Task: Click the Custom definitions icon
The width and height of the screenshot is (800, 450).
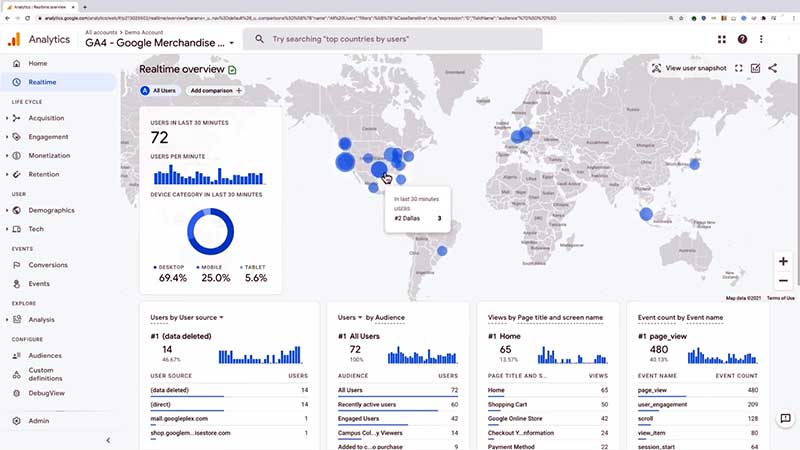Action: pos(16,374)
